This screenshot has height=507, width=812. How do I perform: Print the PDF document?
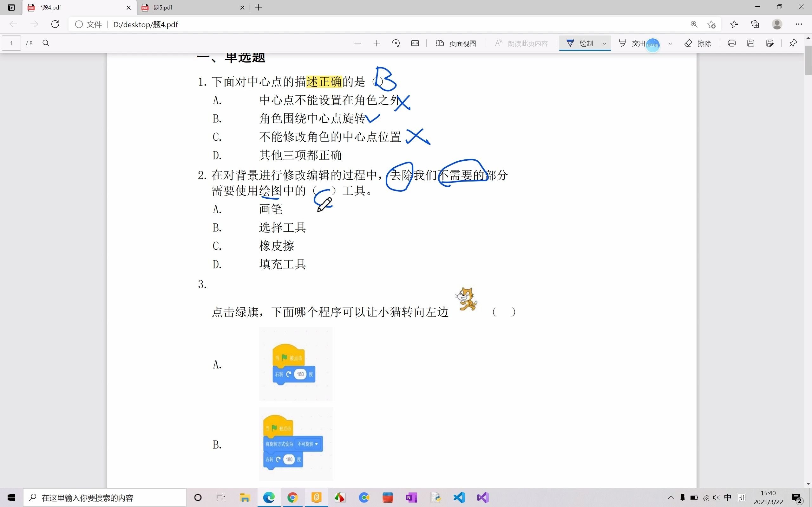(732, 43)
